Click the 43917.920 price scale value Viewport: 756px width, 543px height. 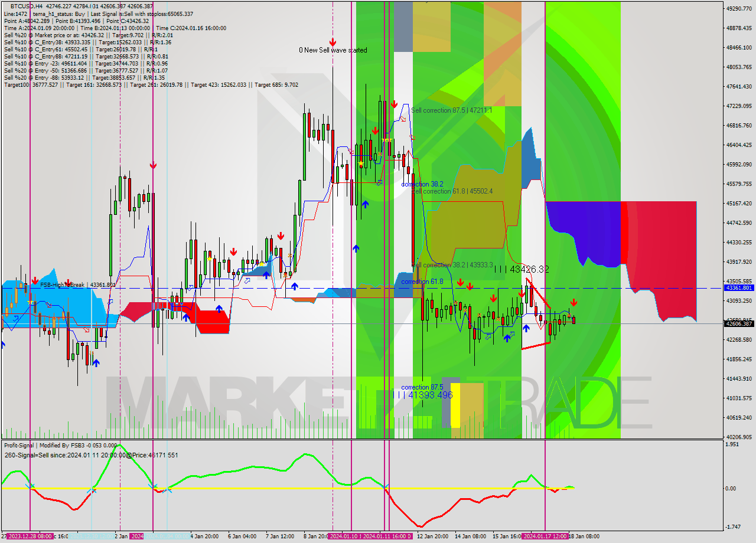click(x=739, y=261)
